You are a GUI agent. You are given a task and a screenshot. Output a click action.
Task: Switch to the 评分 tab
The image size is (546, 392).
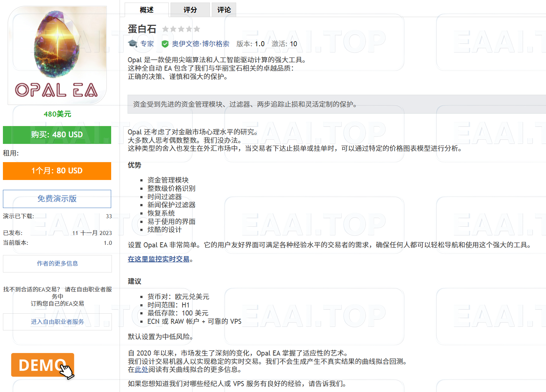190,9
